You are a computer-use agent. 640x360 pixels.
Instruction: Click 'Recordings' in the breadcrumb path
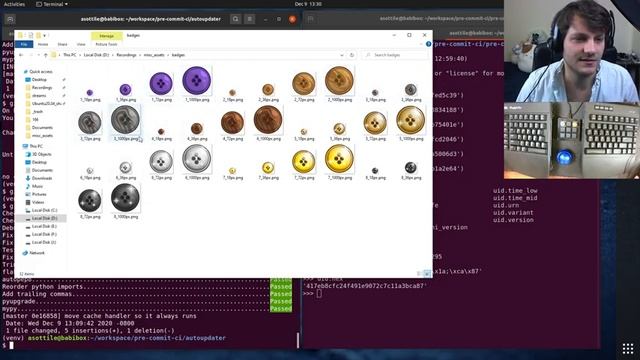click(x=127, y=55)
